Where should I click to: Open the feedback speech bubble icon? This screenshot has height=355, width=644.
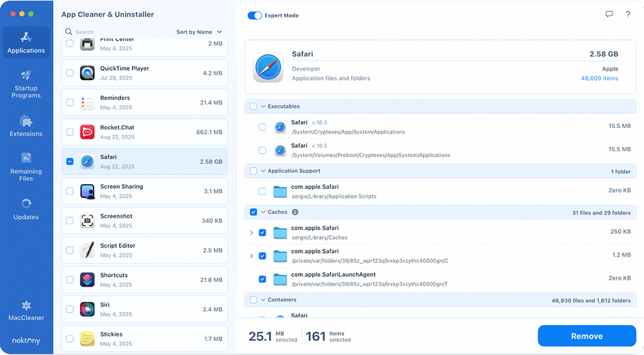[x=609, y=14]
